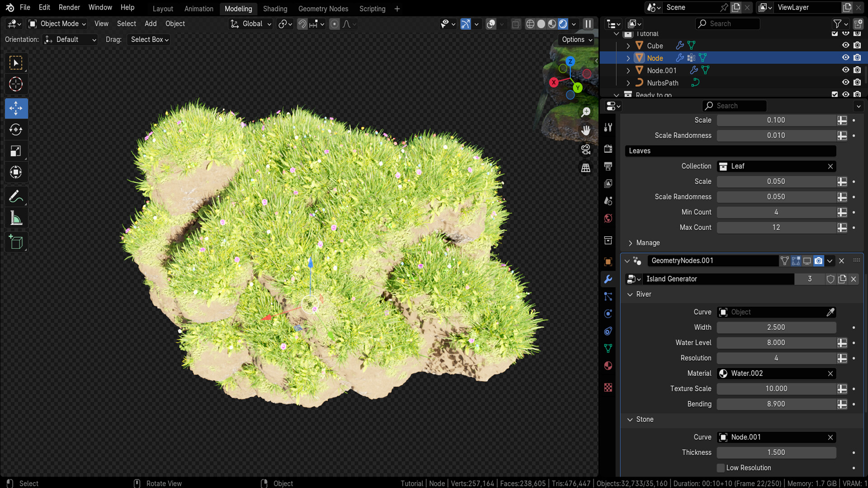Open Modifier Properties with the wrench icon
The image size is (868, 488).
608,279
